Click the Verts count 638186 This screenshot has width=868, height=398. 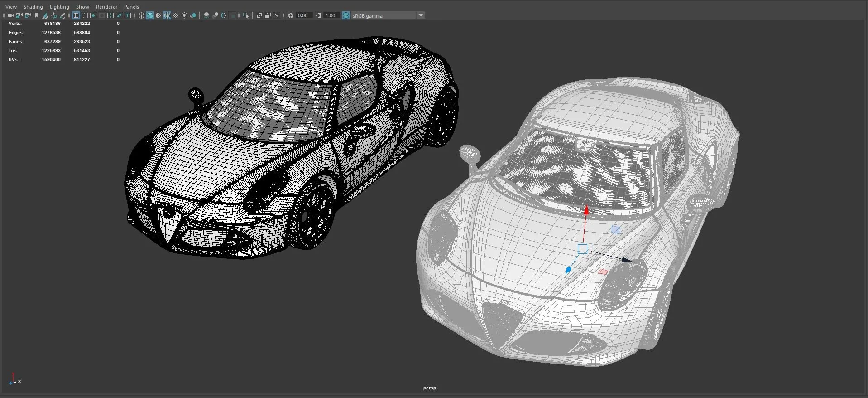(52, 24)
